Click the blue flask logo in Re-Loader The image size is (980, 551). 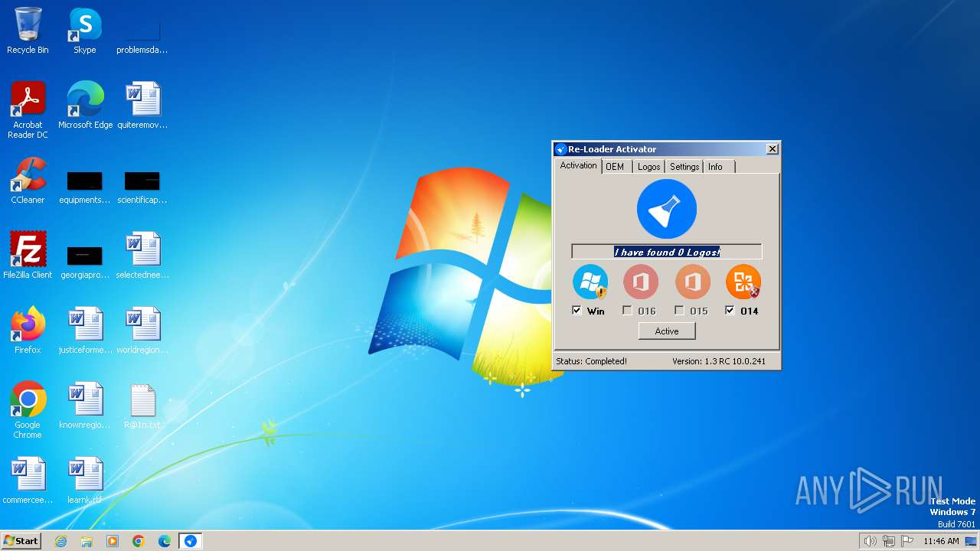tap(667, 209)
